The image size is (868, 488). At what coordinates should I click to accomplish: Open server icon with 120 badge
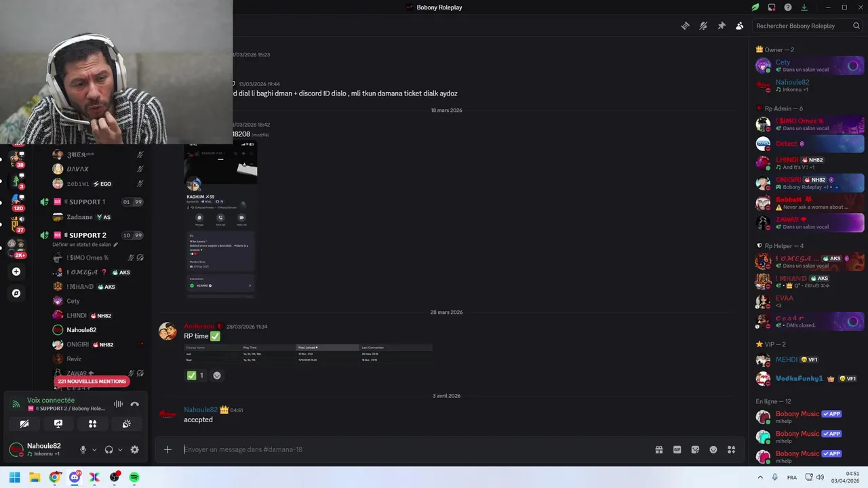pyautogui.click(x=16, y=202)
